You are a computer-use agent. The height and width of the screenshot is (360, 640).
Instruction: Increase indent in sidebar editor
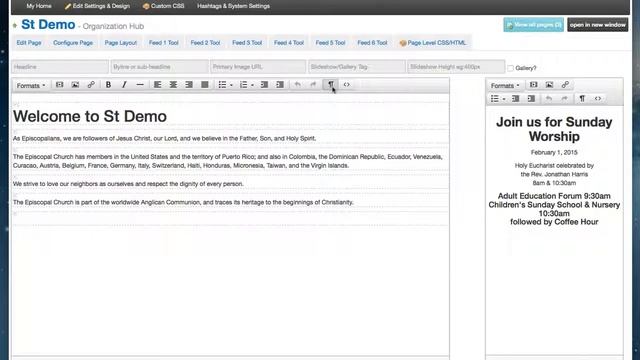pyautogui.click(x=531, y=99)
